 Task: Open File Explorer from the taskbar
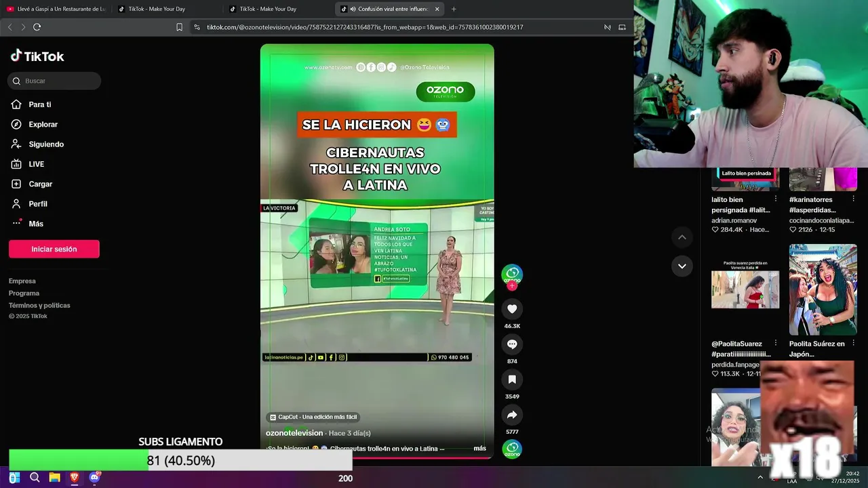(x=55, y=478)
